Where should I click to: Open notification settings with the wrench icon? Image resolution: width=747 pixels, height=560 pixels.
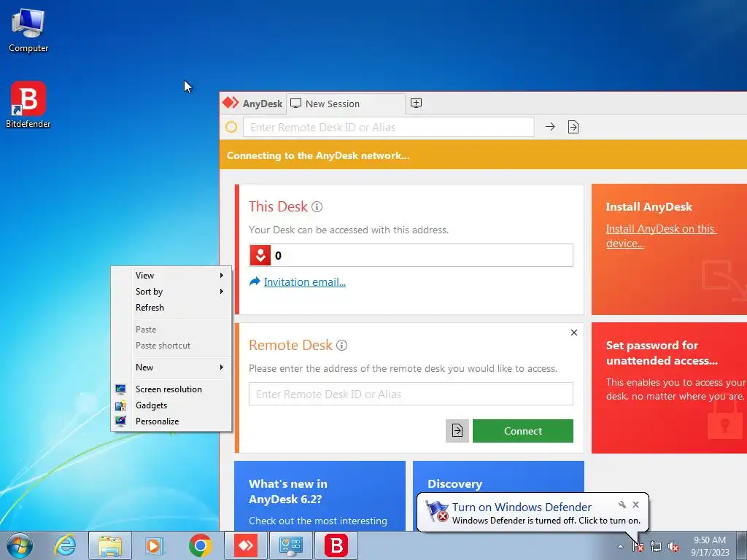click(x=622, y=505)
